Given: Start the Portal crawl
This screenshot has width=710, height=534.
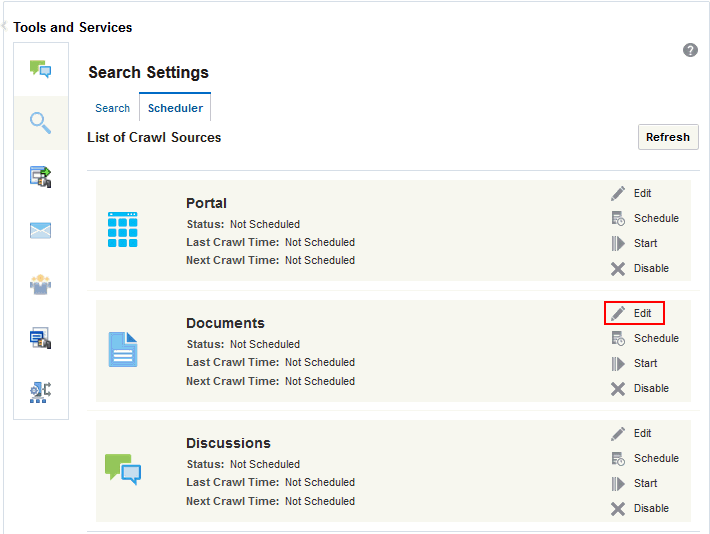Looking at the screenshot, I should pos(634,243).
